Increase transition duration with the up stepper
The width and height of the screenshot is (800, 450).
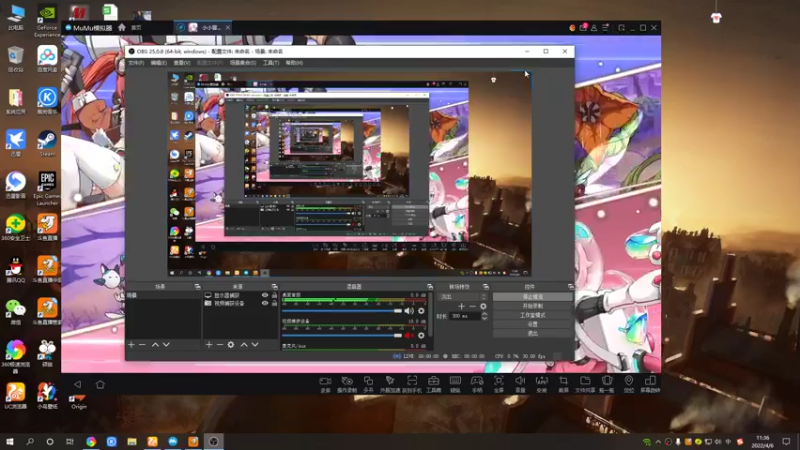(484, 314)
